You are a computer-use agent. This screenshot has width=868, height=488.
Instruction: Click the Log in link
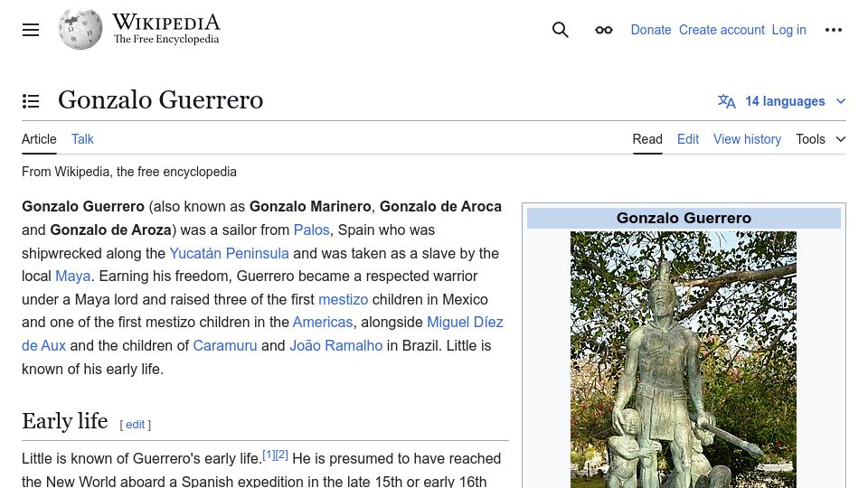point(788,30)
